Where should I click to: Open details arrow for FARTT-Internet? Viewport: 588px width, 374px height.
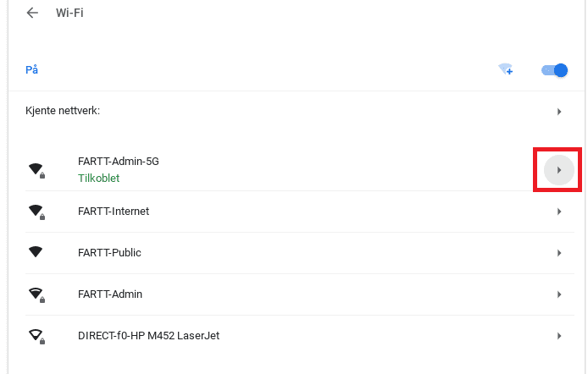[x=559, y=212]
